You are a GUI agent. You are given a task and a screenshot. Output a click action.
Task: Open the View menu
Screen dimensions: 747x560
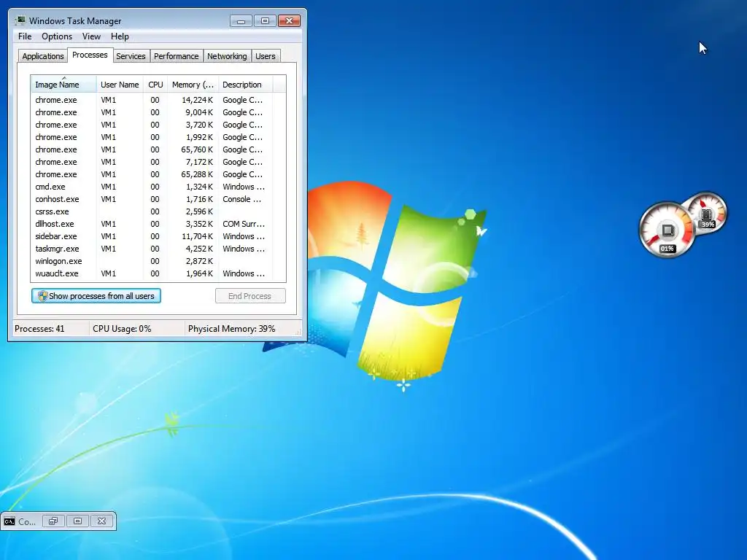pos(91,36)
